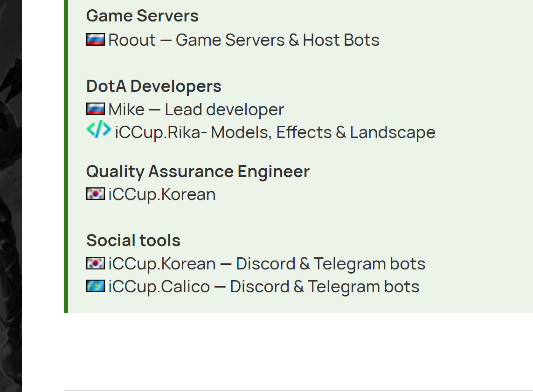The height and width of the screenshot is (392, 533).
Task: Select the Social tools heading
Action: click(133, 241)
